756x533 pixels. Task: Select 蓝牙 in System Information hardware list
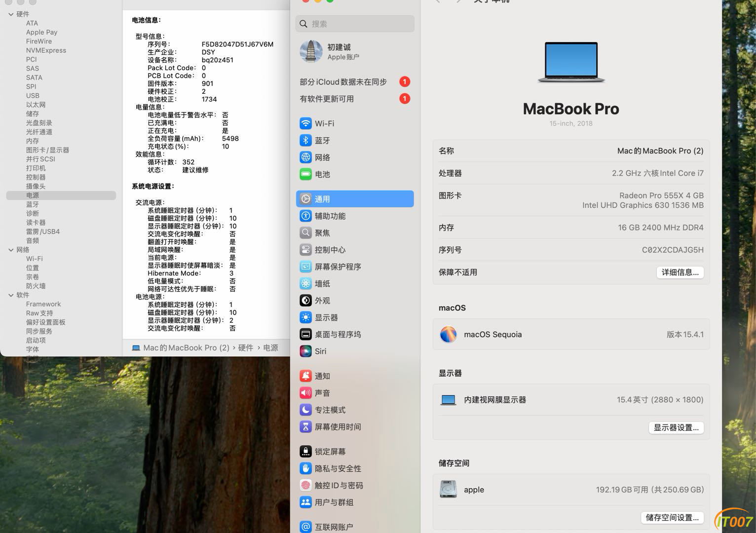(x=32, y=204)
